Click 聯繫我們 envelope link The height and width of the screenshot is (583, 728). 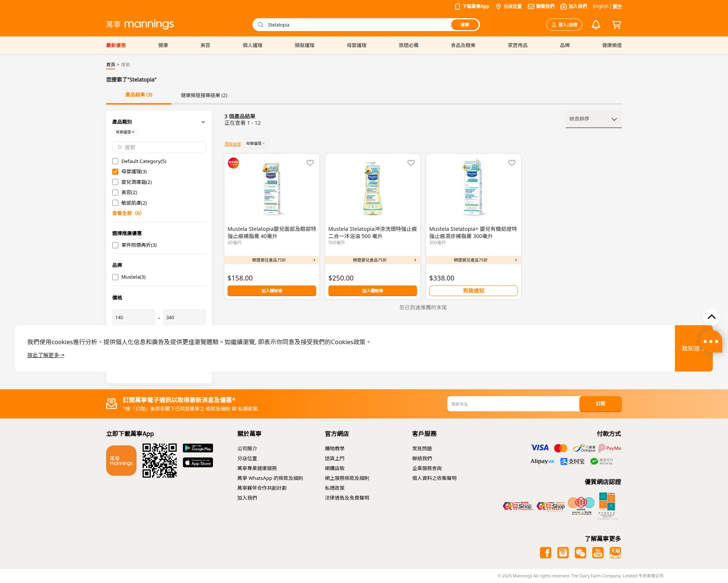click(541, 6)
